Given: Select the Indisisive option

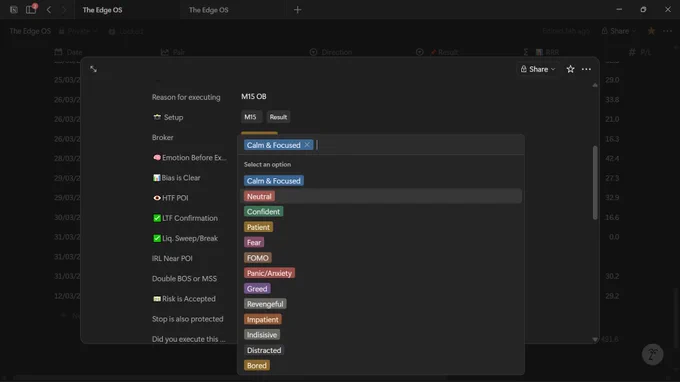Looking at the screenshot, I should pos(262,335).
